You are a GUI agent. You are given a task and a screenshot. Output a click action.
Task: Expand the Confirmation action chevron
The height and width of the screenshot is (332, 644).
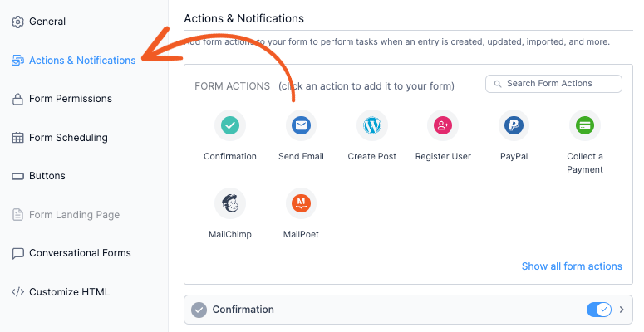pos(622,310)
